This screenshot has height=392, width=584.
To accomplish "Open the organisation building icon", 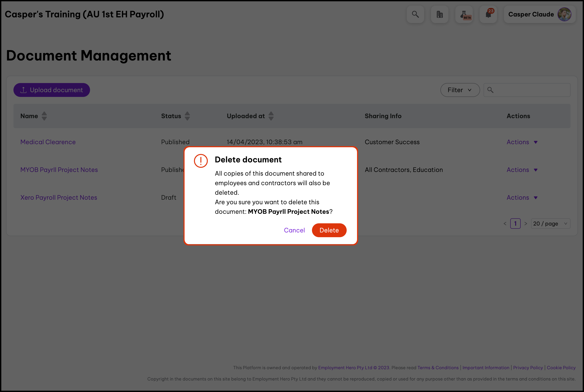I will [x=440, y=15].
